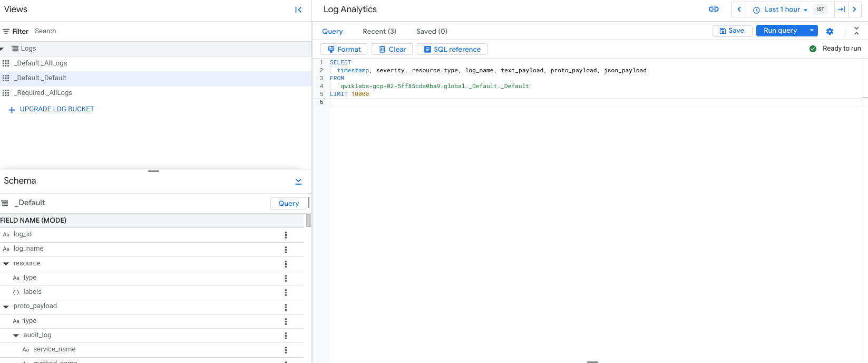Open more options for log_name field
This screenshot has height=363, width=868.
(286, 250)
